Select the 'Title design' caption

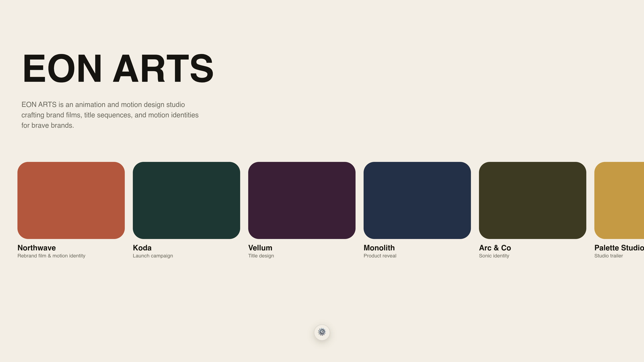click(261, 256)
